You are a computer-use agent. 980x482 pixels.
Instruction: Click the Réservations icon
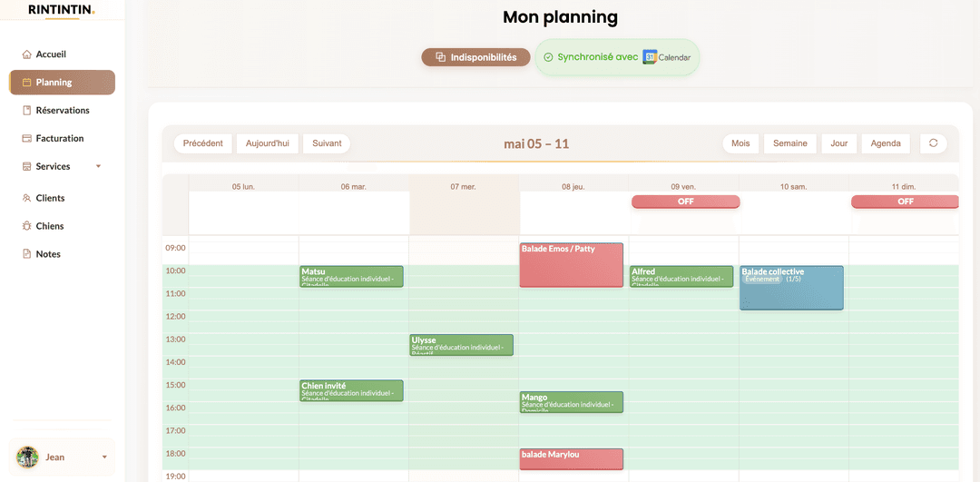pos(26,111)
